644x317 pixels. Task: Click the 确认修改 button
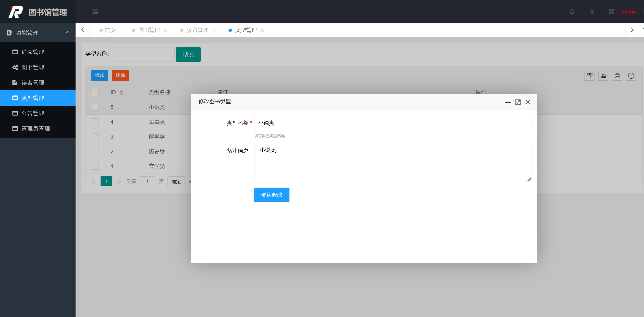click(272, 195)
